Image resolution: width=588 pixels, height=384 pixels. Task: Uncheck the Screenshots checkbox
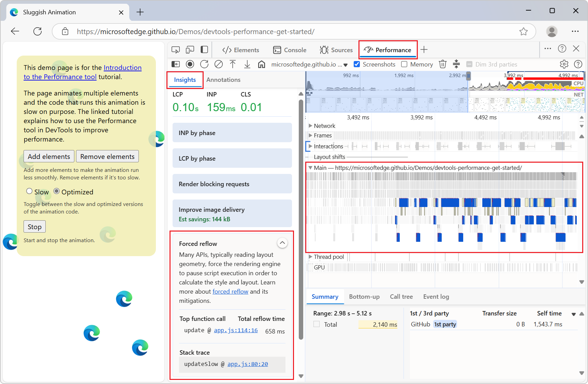click(356, 64)
